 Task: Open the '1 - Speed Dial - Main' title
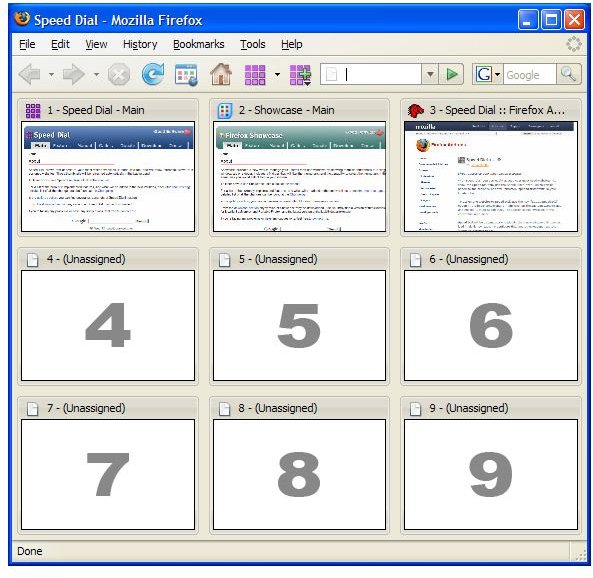tap(96, 110)
